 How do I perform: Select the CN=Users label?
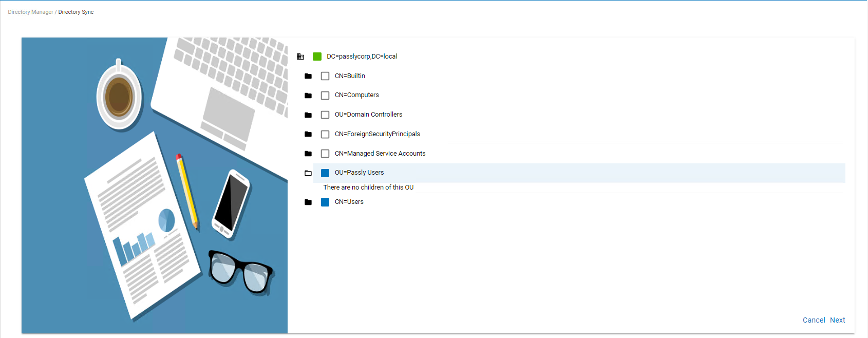[349, 202]
